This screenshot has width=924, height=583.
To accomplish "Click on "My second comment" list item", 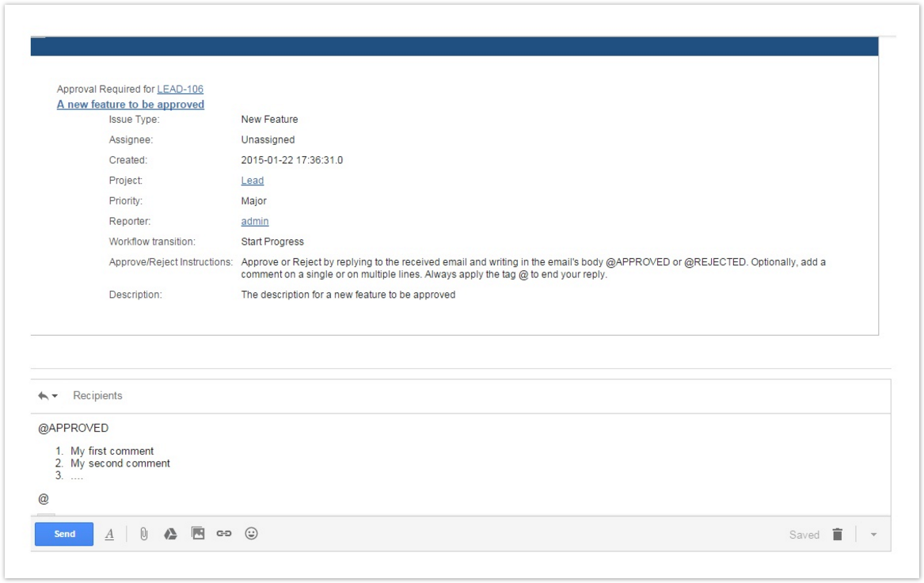I will tap(120, 463).
